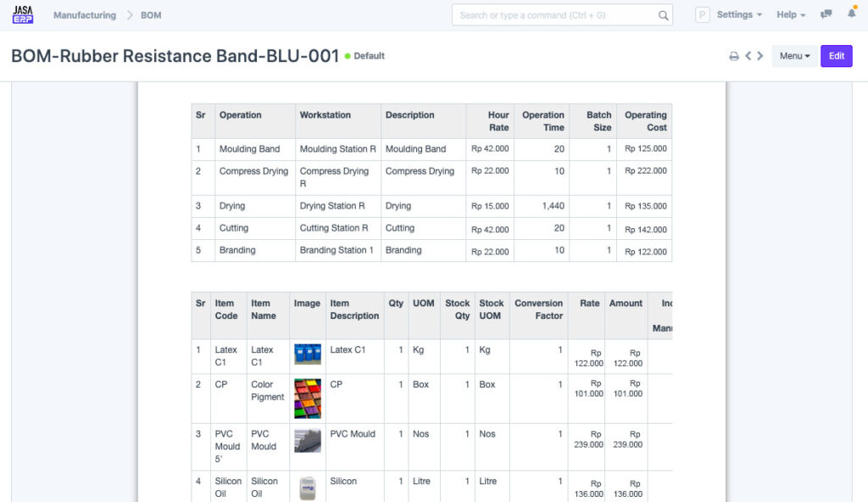This screenshot has height=502, width=868.
Task: Go to next document arrow
Action: [760, 56]
